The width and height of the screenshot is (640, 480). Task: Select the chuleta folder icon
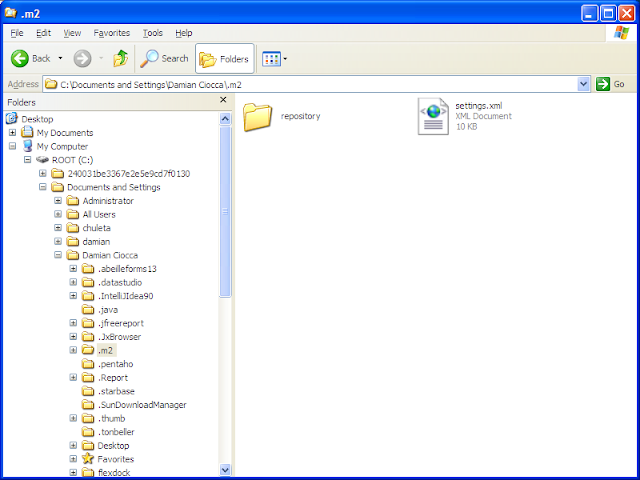pyautogui.click(x=73, y=228)
